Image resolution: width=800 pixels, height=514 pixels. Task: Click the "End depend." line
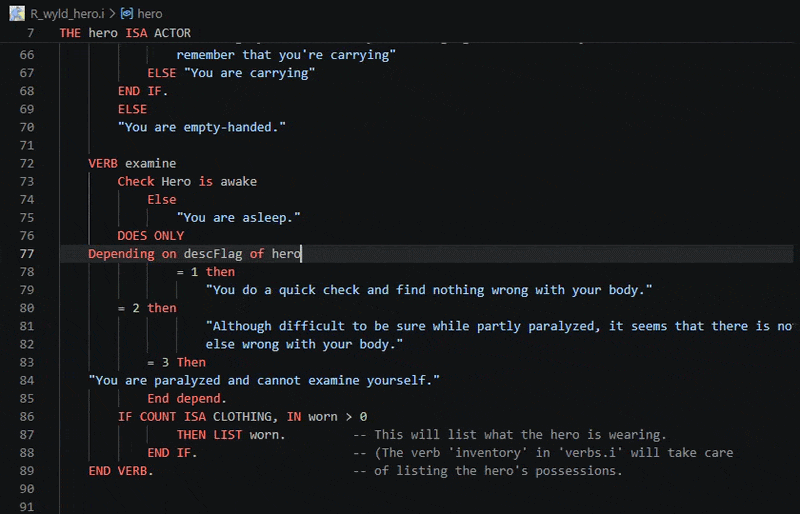click(187, 398)
